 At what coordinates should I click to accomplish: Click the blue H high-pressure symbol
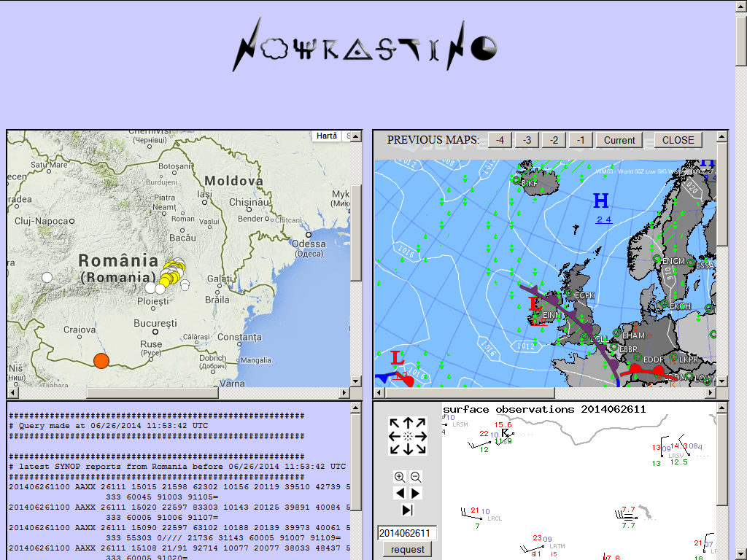(601, 201)
